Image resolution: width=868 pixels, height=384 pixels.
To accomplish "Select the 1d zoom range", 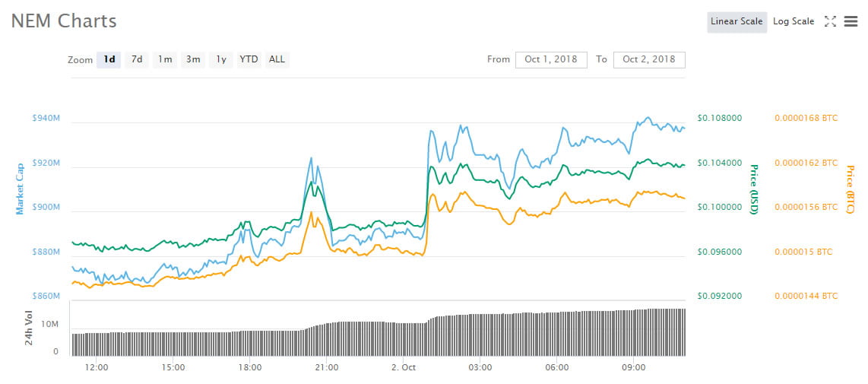I will 109,59.
